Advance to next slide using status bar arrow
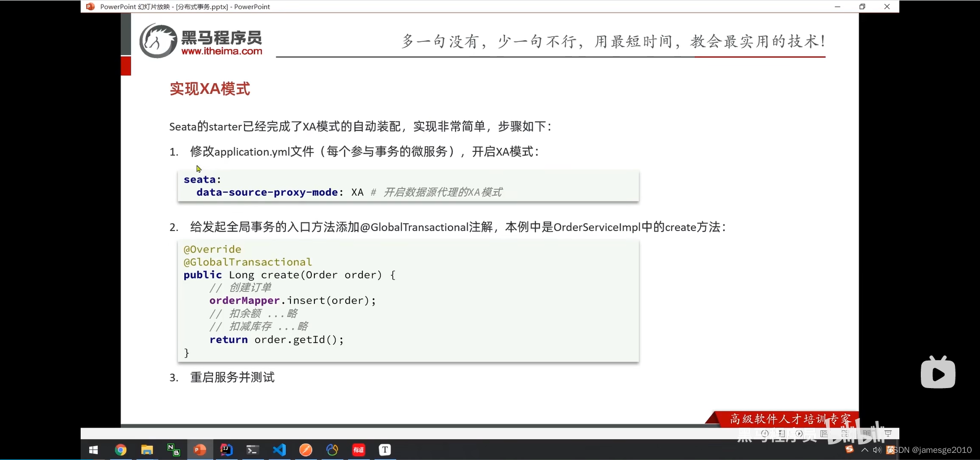This screenshot has width=980, height=460. pos(799,433)
